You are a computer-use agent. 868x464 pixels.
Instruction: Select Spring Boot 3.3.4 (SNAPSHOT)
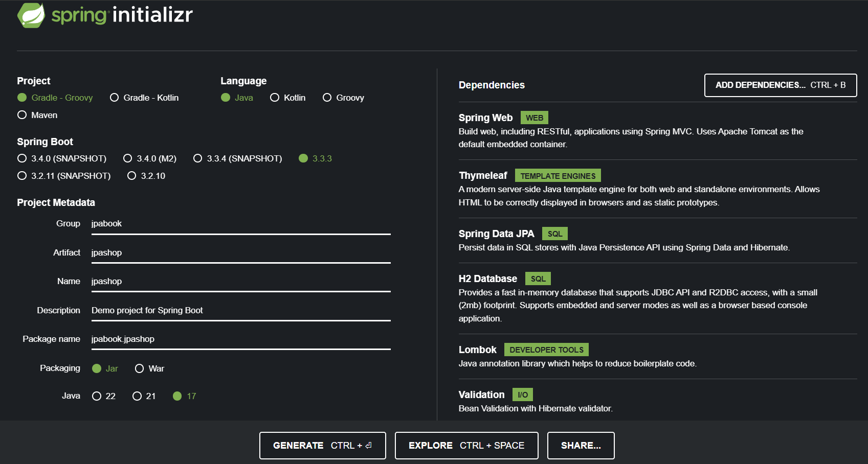[x=237, y=158]
